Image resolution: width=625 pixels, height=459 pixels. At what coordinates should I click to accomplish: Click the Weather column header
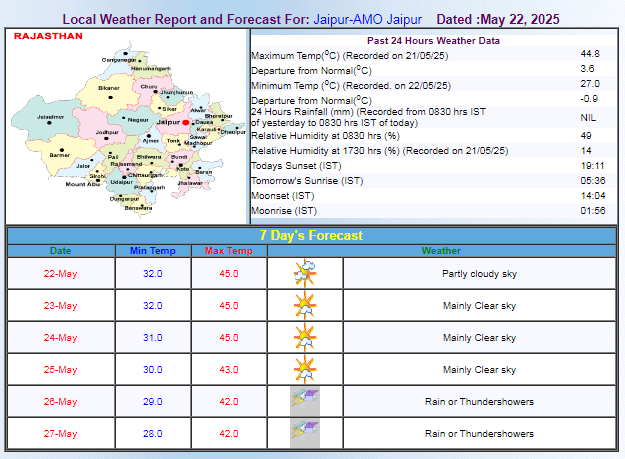(x=441, y=251)
